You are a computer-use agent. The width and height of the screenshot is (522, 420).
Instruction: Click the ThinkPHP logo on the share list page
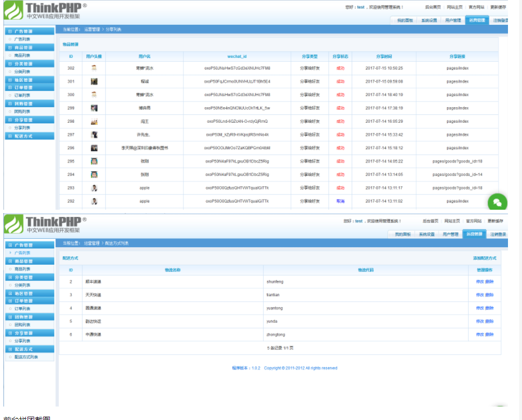point(45,11)
